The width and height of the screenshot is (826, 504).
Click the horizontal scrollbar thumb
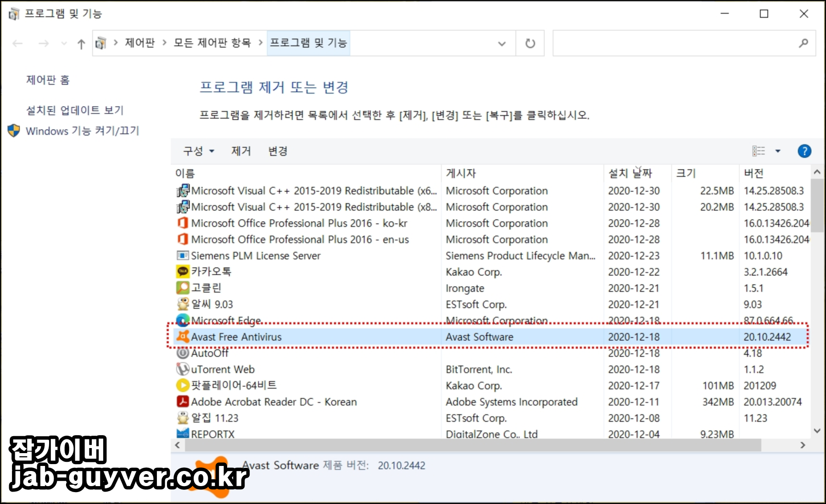point(473,445)
